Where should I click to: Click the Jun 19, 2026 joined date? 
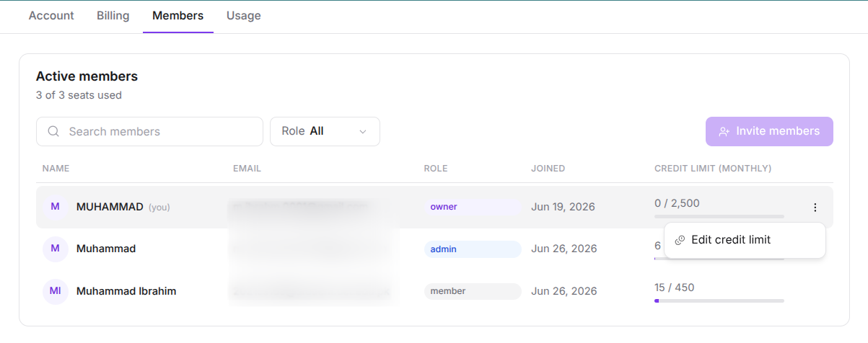(564, 207)
